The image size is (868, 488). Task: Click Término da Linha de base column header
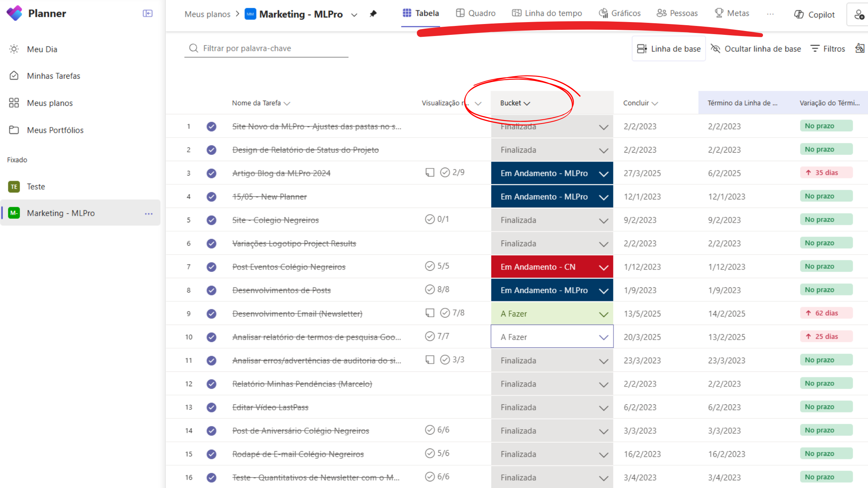tap(742, 103)
